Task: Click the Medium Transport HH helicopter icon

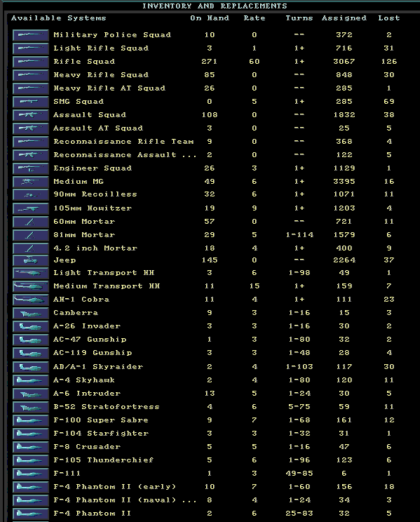Action: click(x=31, y=287)
